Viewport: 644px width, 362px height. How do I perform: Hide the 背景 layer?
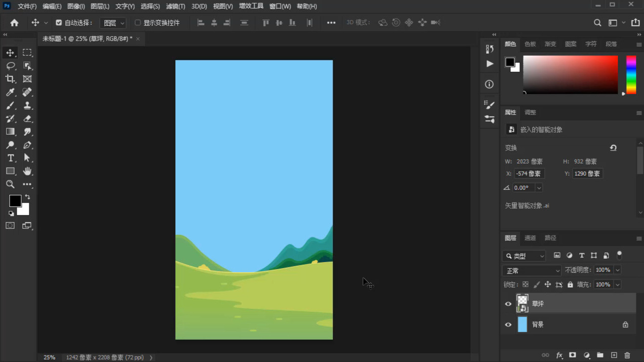508,325
